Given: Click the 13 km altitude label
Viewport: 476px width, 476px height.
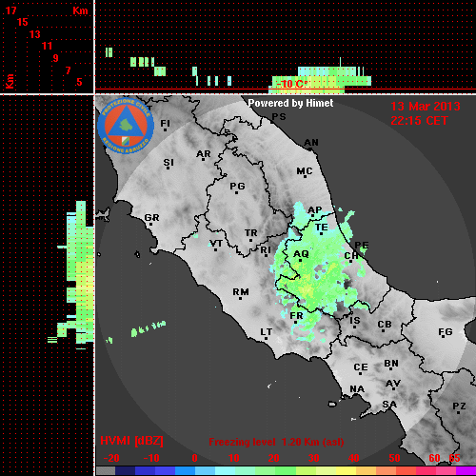Looking at the screenshot, I should click(x=35, y=34).
